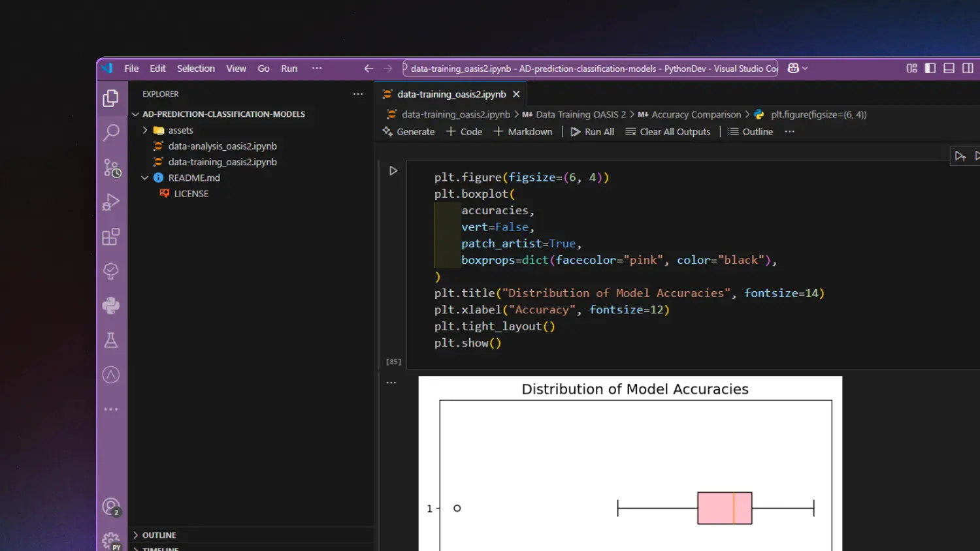Viewport: 980px width, 551px height.
Task: Open Customize Layout icon
Action: (x=912, y=68)
